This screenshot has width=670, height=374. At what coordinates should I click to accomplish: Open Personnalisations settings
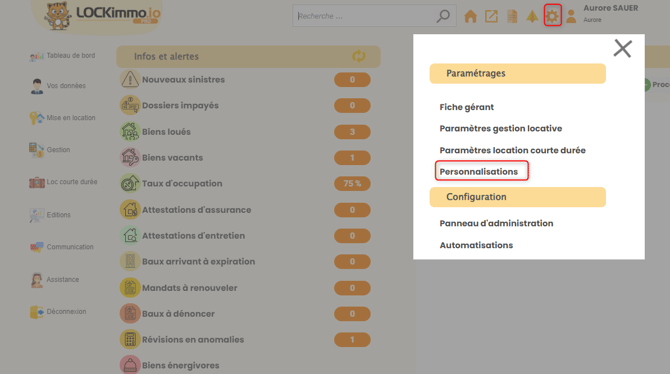click(479, 171)
